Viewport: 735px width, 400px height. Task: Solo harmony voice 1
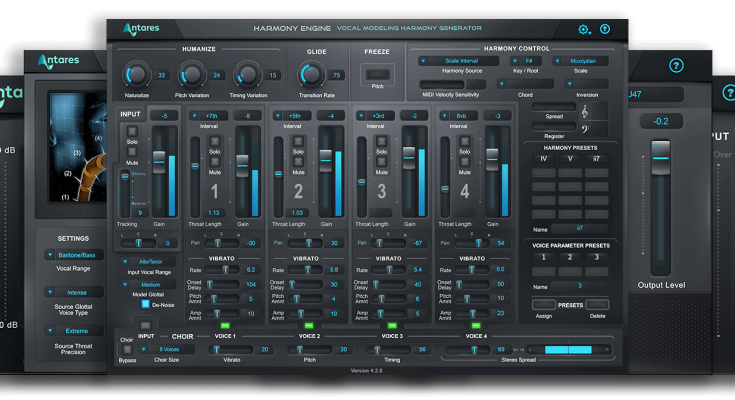coord(215,141)
